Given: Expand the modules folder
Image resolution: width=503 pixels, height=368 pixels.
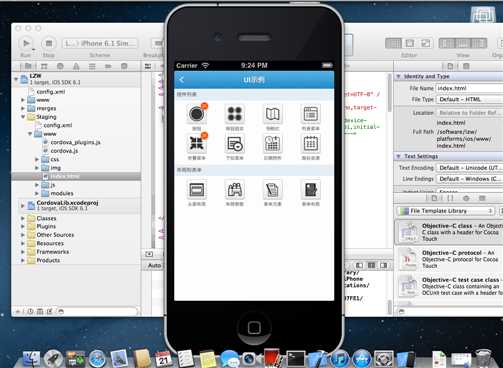Looking at the screenshot, I should [x=37, y=193].
